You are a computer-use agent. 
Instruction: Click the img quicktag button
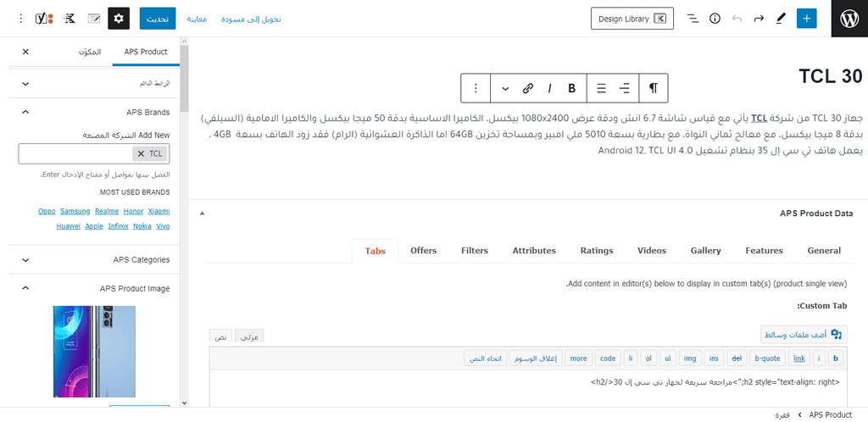(690, 358)
